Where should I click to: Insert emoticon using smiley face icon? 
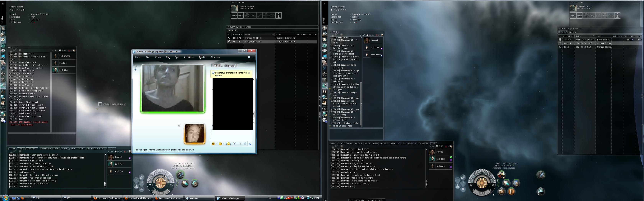coord(213,144)
